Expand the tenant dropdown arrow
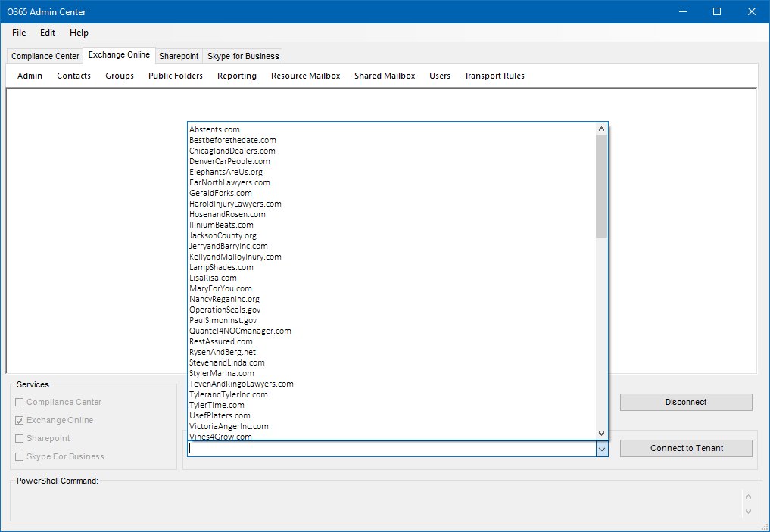The image size is (770, 532). tap(602, 448)
